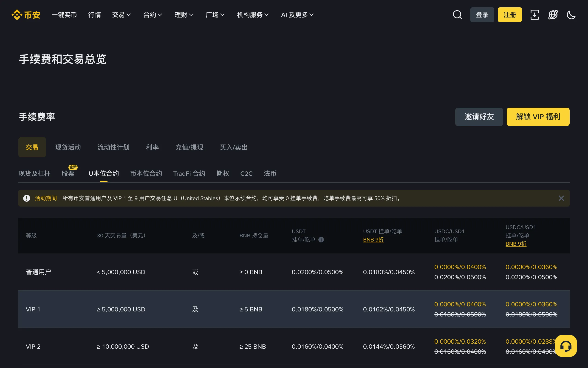Click the Binance 币安 logo
588x368 pixels.
tap(26, 15)
